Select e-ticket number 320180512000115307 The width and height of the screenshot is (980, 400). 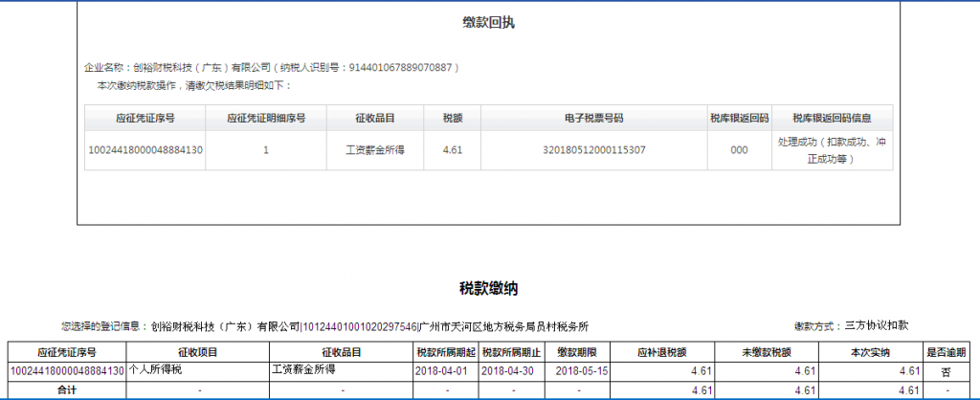pos(593,150)
